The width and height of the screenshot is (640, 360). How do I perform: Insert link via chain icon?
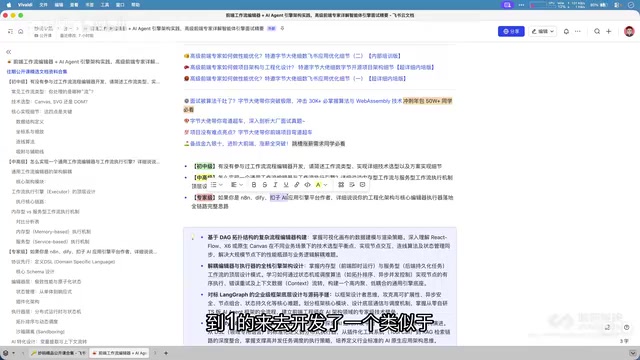tap(297, 185)
